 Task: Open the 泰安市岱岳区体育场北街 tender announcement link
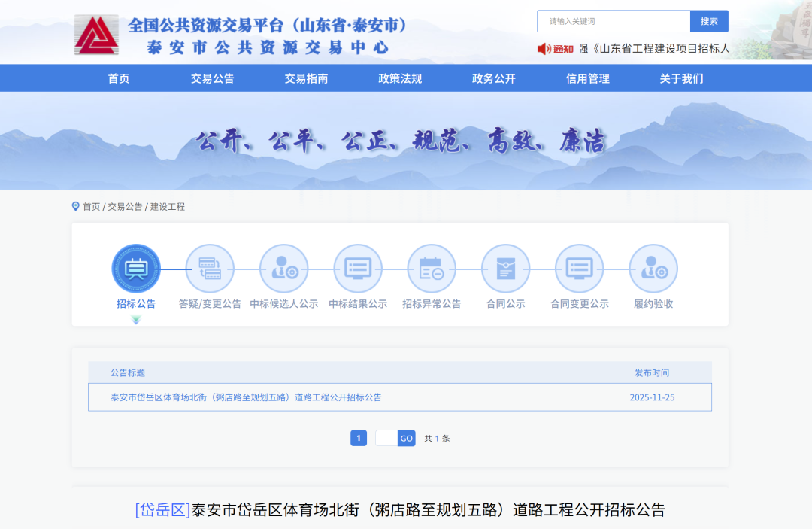coord(246,397)
